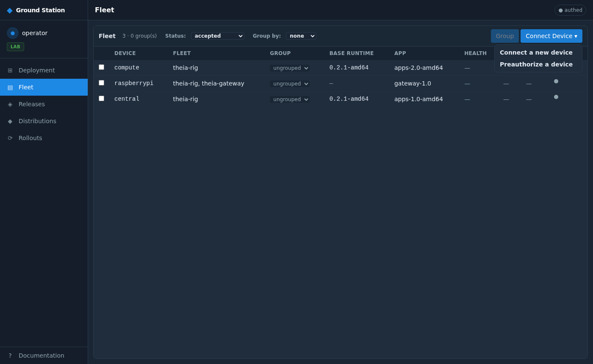Click the LAB environment badge
593x364 pixels.
tap(15, 47)
